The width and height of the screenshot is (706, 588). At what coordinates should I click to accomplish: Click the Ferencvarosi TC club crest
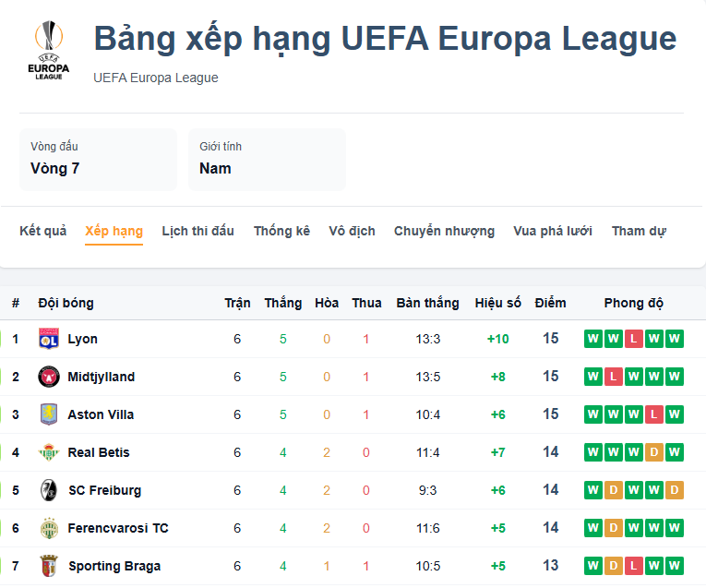coord(49,528)
